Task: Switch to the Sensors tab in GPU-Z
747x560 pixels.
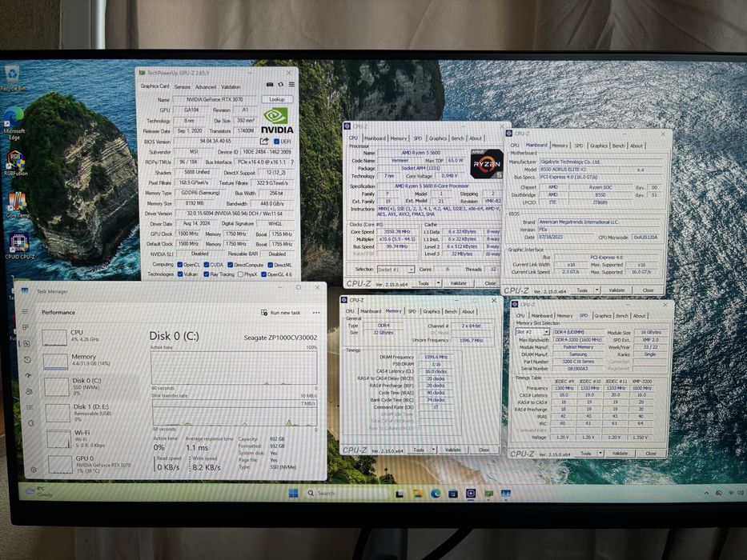Action: click(182, 86)
